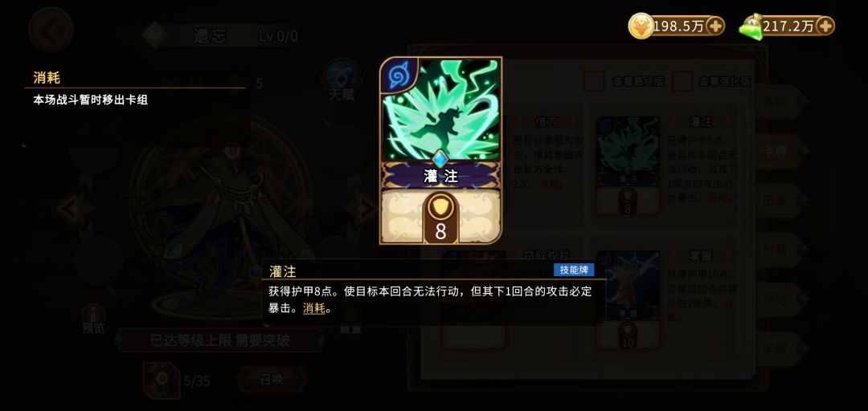Open the 天赋 talent icon

342,80
